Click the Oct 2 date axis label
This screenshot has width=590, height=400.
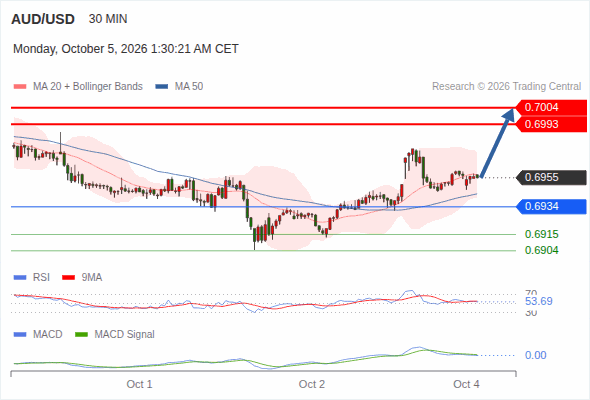312,385
